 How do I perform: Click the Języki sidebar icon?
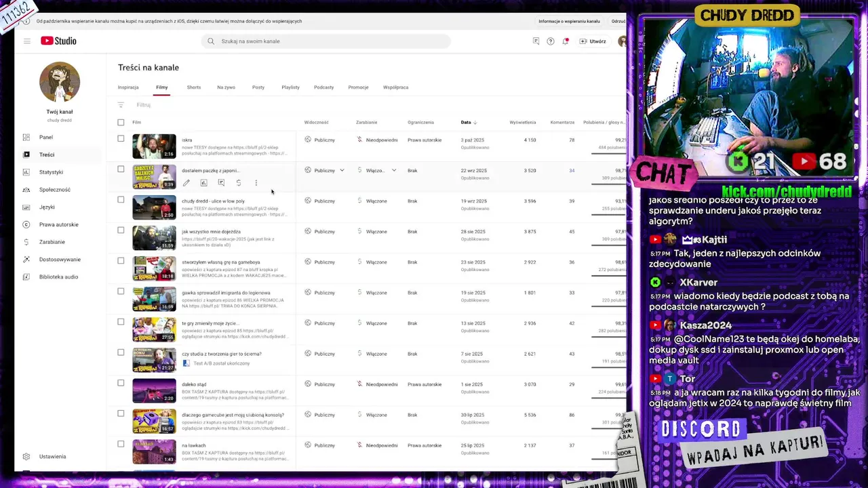(x=26, y=207)
